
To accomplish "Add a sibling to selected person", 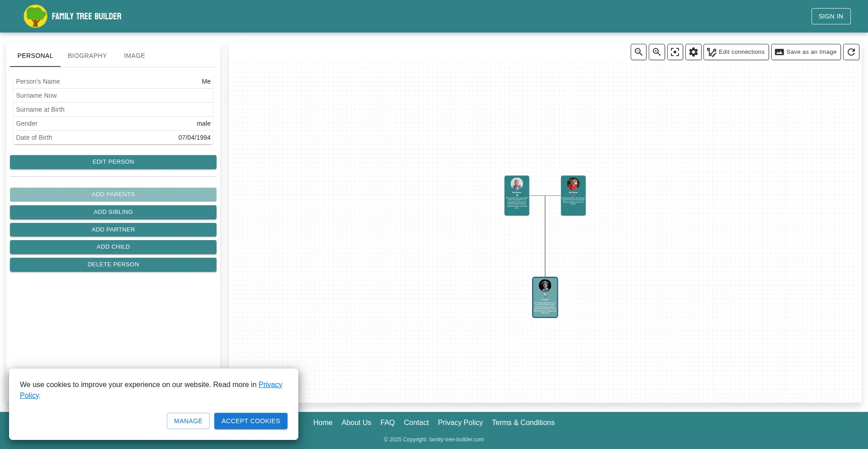I will [113, 212].
